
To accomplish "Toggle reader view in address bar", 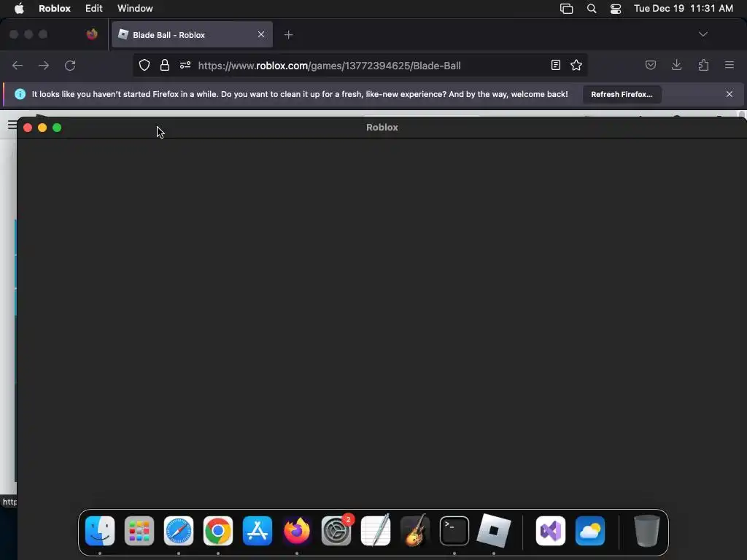I will click(555, 65).
